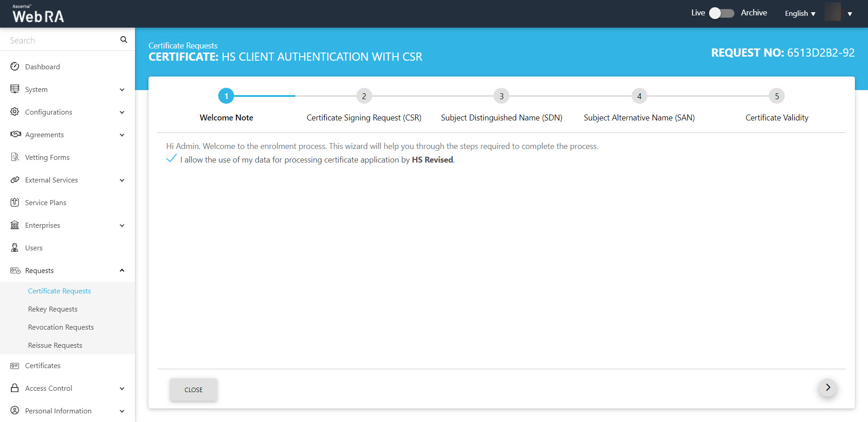Screen dimensions: 868x422
Task: Click the Personal Information profile icon
Action: tap(15, 411)
